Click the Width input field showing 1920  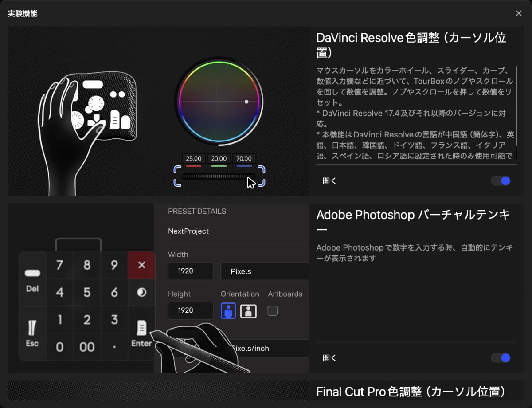[x=191, y=271]
